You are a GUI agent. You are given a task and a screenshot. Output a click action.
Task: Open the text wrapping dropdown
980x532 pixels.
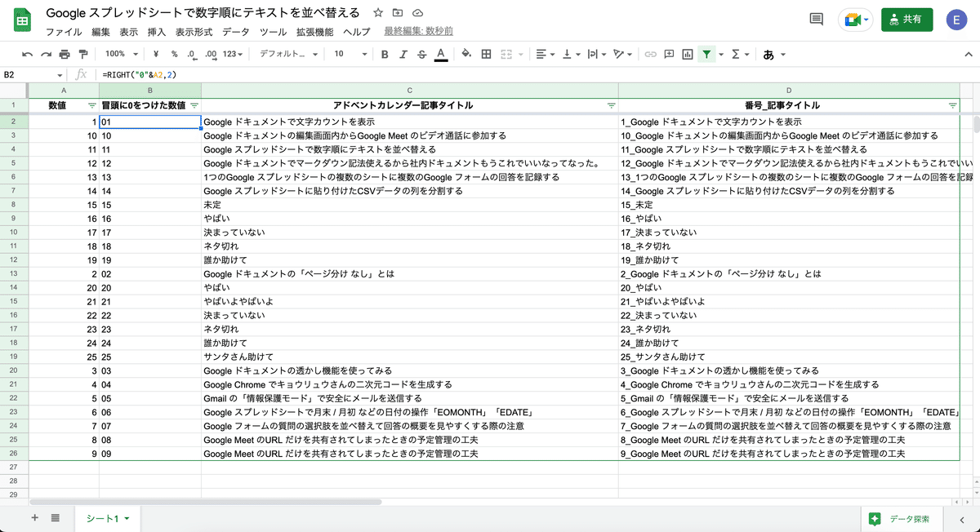click(596, 54)
